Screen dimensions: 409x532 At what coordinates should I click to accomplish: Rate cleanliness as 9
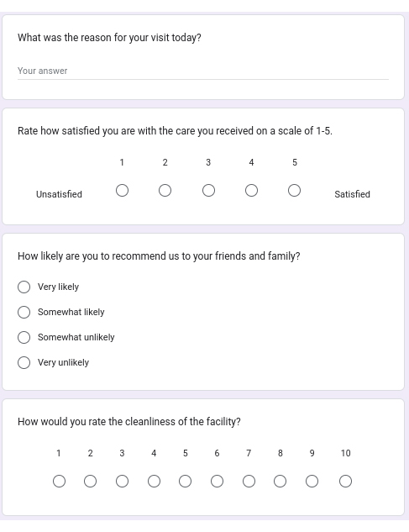[312, 481]
